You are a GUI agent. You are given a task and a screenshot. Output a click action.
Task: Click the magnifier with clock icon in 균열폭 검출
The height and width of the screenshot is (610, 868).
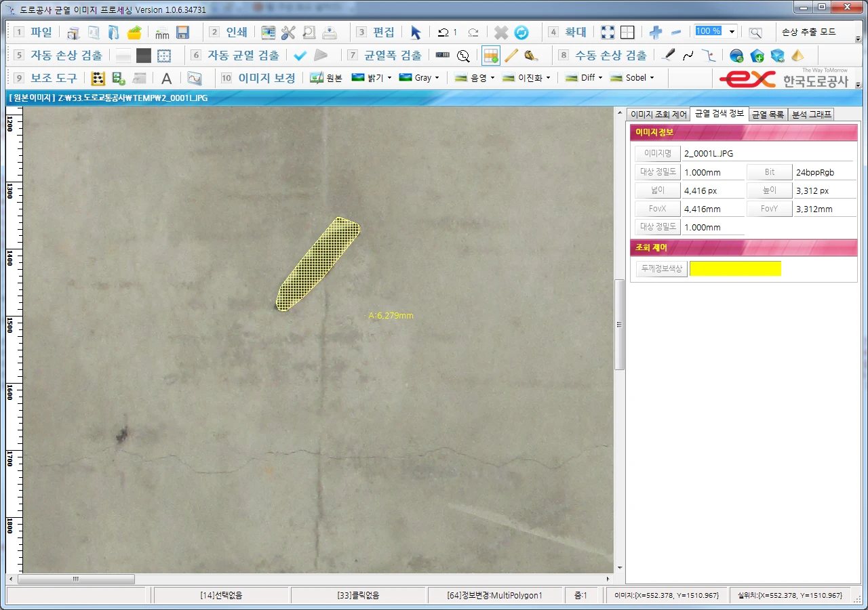point(463,56)
